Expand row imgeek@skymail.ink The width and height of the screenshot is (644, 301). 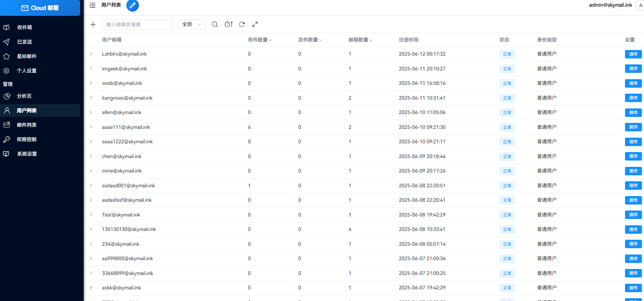(x=91, y=68)
